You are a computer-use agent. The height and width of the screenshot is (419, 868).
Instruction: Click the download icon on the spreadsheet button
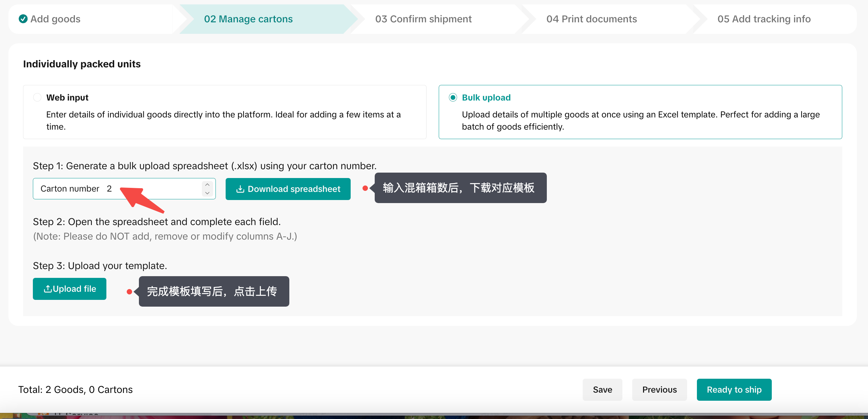coord(240,189)
